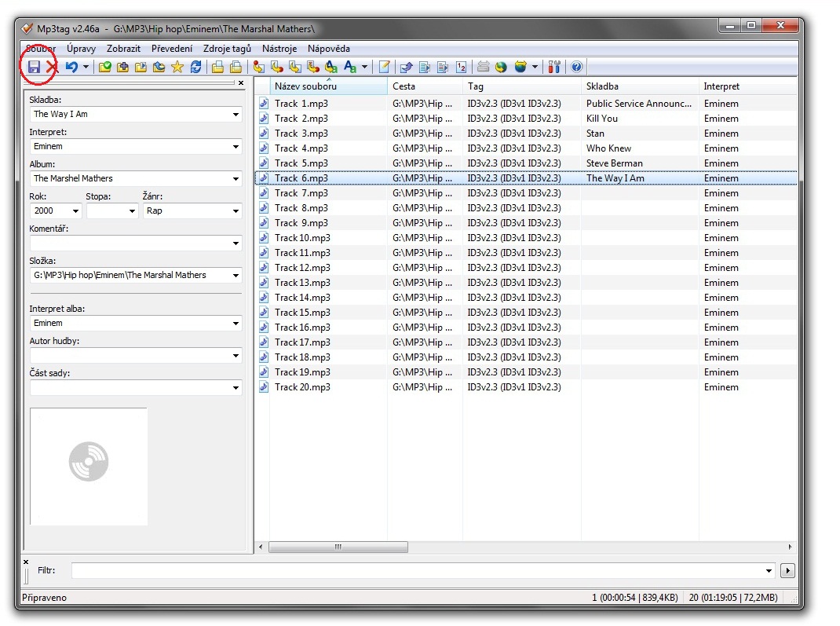Click the file list scroll left arrow
The width and height of the screenshot is (840, 626).
tap(261, 547)
